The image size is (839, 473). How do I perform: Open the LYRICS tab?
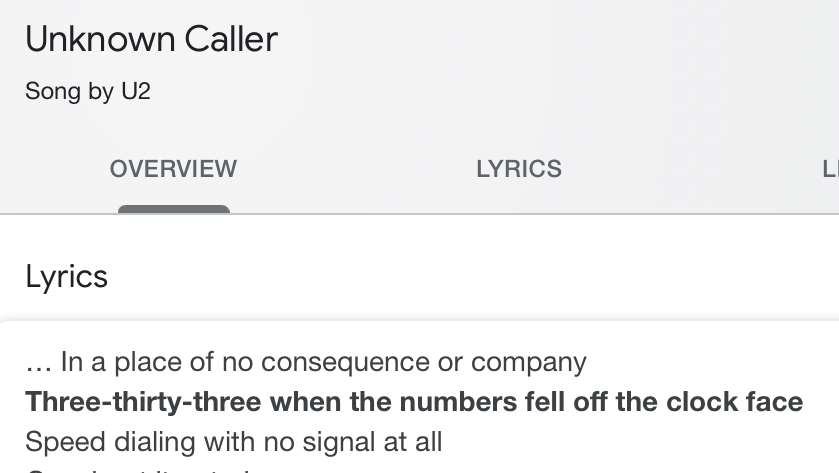pyautogui.click(x=518, y=169)
